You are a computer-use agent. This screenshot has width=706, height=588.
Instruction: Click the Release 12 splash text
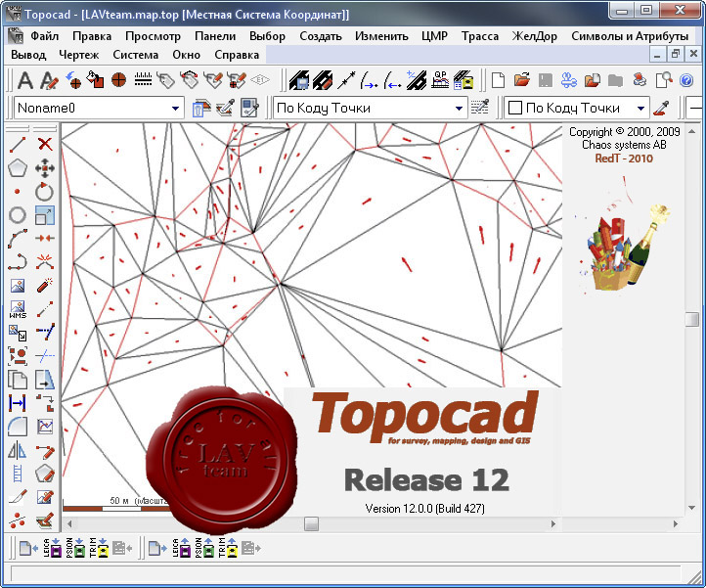tap(426, 479)
